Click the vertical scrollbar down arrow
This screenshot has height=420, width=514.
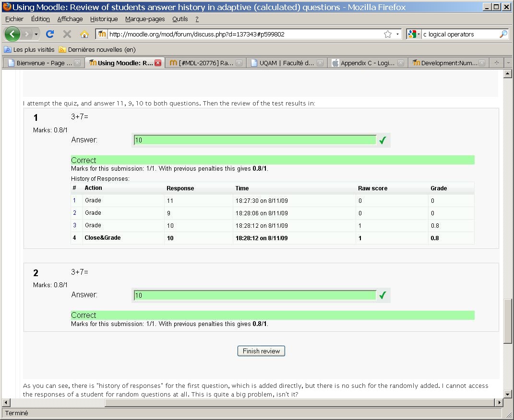tap(507, 394)
